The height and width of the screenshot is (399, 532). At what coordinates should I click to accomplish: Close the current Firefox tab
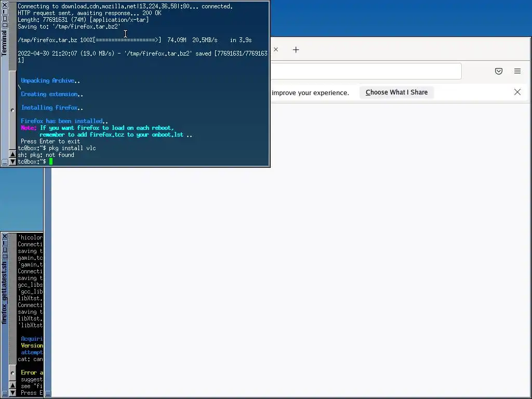[276, 49]
